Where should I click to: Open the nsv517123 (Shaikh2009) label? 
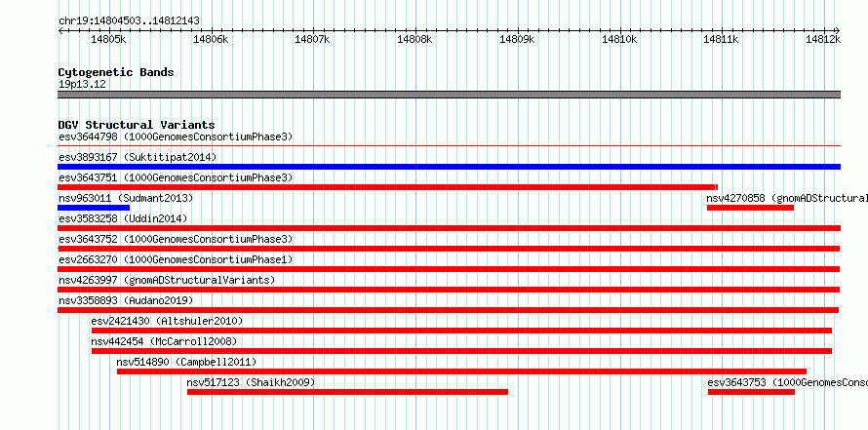coord(251,382)
